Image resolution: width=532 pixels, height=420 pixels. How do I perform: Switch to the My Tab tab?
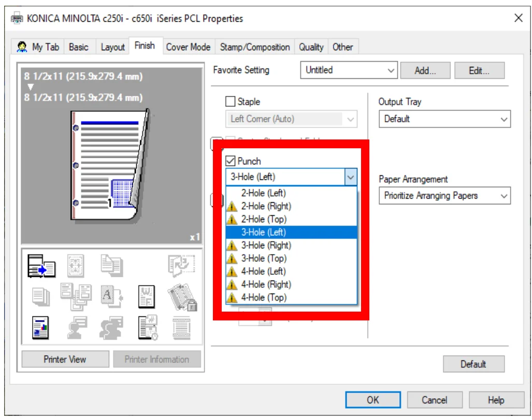(38, 47)
